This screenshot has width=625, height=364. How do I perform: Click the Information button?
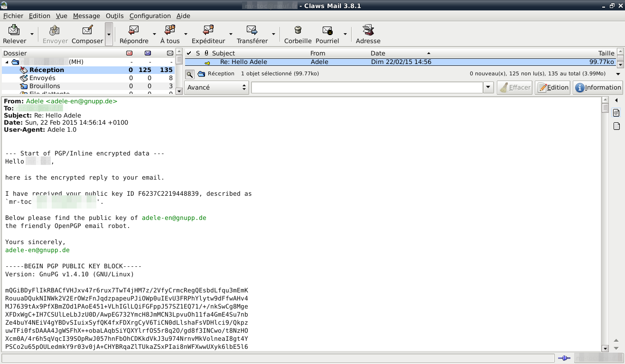pyautogui.click(x=598, y=87)
